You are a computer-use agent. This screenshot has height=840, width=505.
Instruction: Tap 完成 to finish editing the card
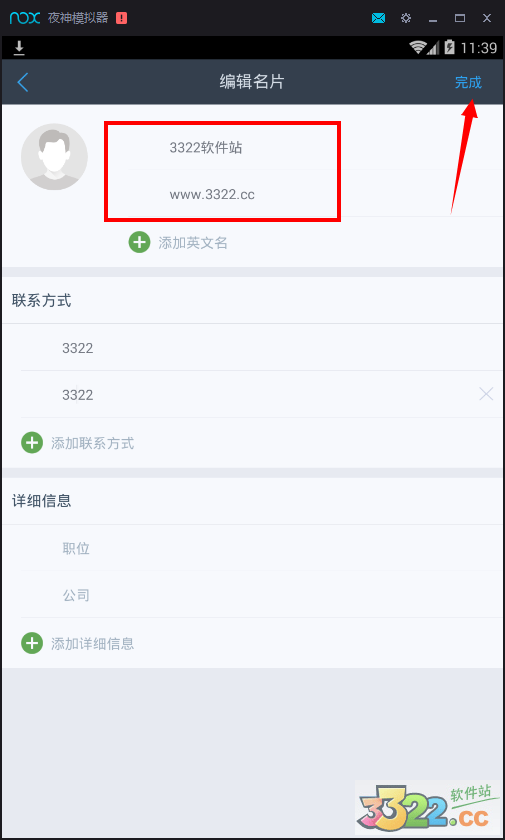pyautogui.click(x=468, y=82)
